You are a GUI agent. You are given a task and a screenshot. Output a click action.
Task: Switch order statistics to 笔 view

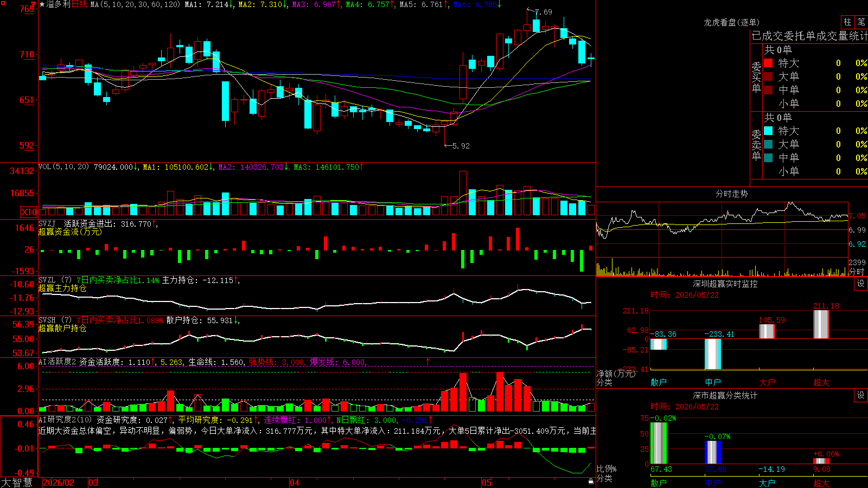[x=861, y=22]
